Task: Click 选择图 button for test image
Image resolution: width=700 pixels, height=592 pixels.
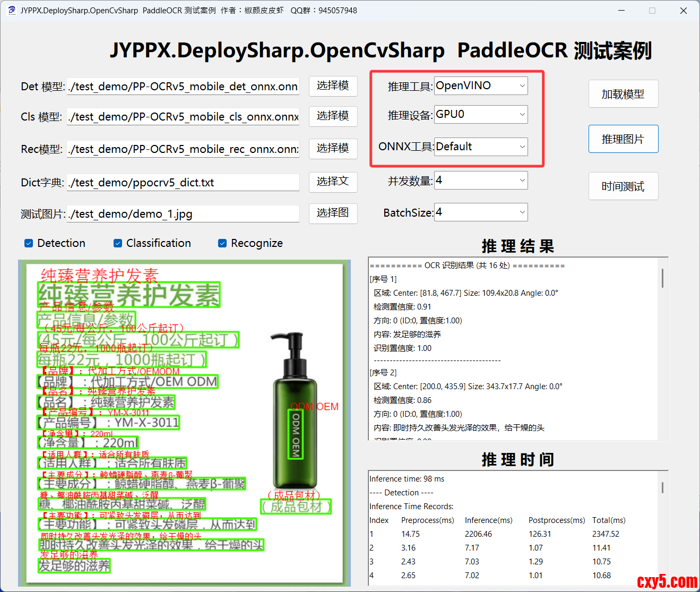Action: [x=333, y=213]
